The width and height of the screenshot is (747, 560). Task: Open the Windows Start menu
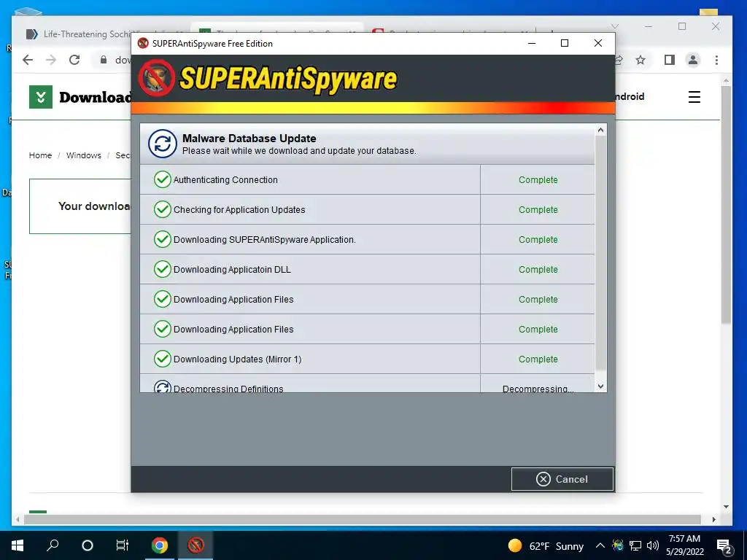[x=18, y=545]
